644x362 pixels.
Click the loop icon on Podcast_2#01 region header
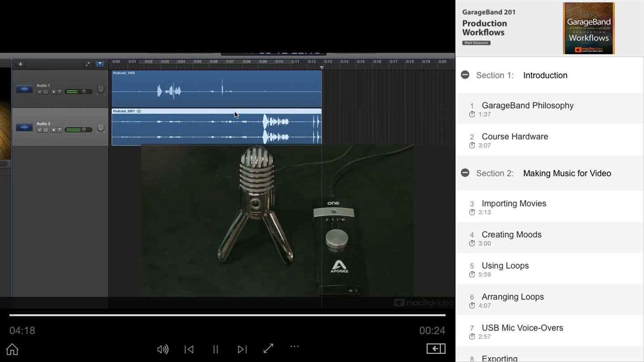coord(139,111)
